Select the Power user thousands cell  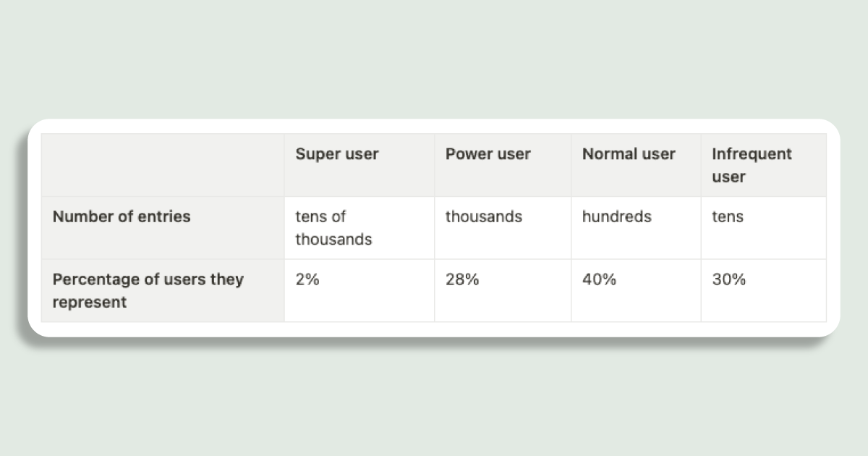[x=483, y=216]
